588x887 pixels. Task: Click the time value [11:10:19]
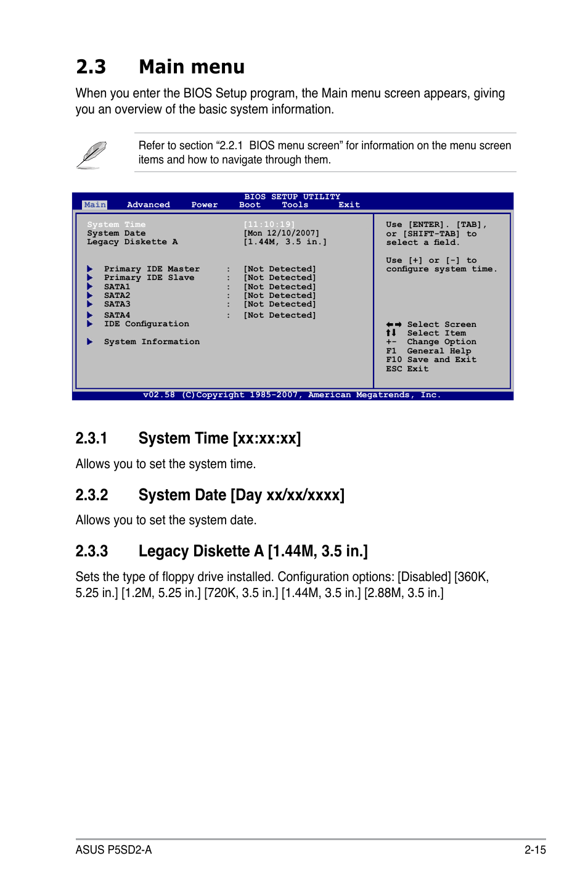tap(269, 225)
